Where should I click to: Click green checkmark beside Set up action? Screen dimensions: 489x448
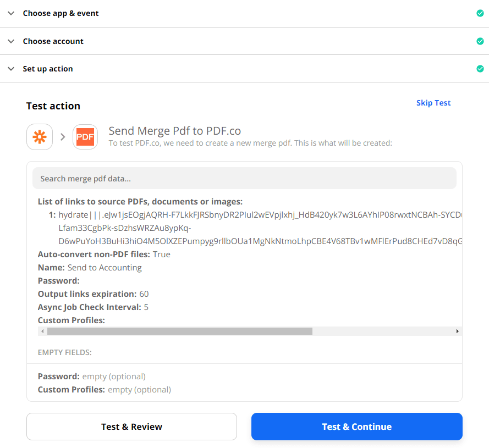click(x=480, y=69)
